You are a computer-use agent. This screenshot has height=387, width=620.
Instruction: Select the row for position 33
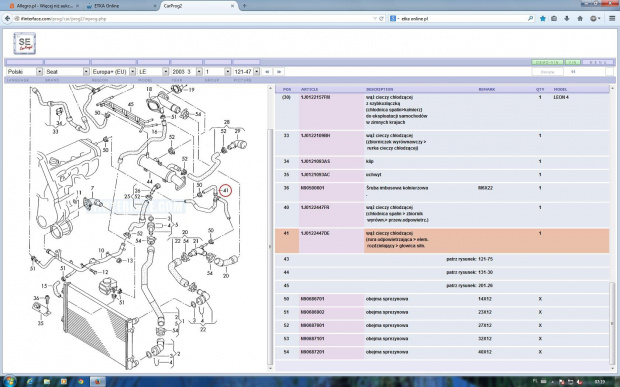tap(442, 142)
